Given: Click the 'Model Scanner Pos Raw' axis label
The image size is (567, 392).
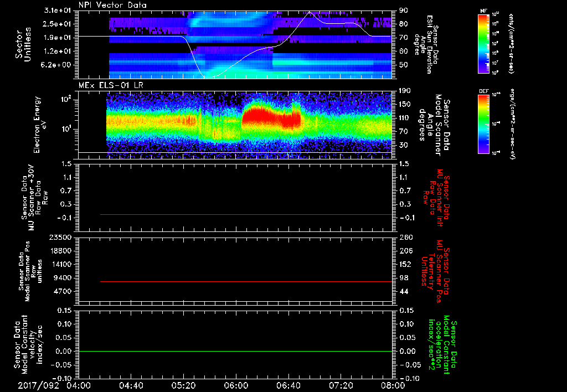Looking at the screenshot, I should point(30,271).
